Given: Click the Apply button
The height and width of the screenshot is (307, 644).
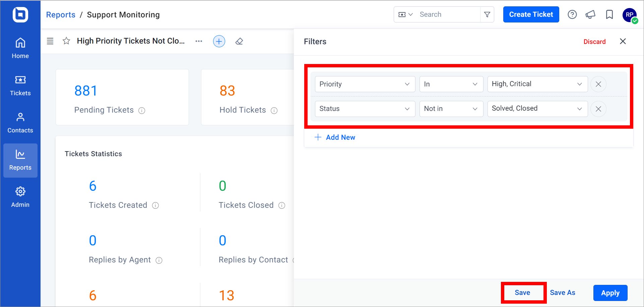Looking at the screenshot, I should point(610,293).
